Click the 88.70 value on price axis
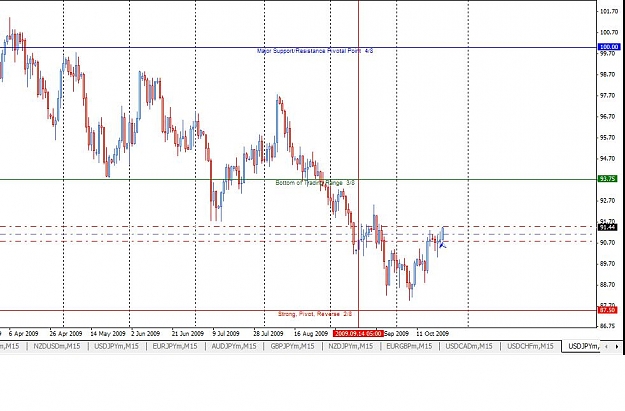This screenshot has height=411, width=625. [608, 285]
